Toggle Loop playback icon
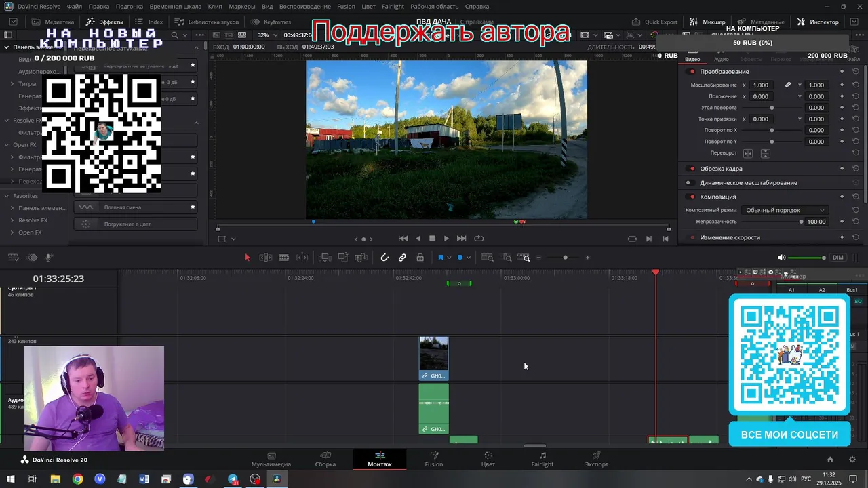The width and height of the screenshot is (868, 488). coord(479,239)
